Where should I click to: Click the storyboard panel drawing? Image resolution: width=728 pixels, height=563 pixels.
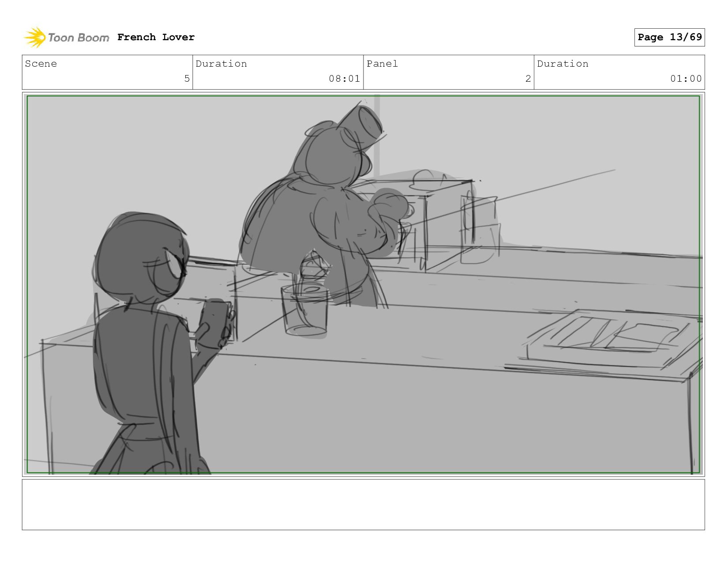(363, 284)
